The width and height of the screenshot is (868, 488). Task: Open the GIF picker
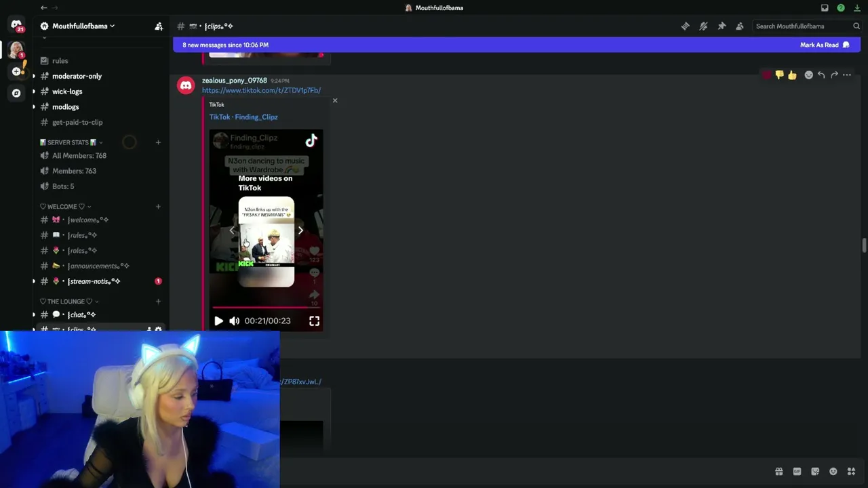pos(797,472)
